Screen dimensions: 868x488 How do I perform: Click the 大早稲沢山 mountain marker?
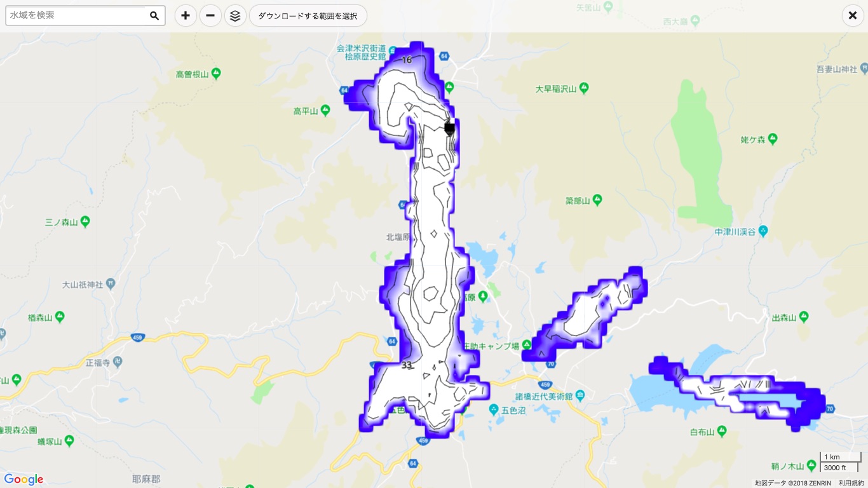[x=584, y=88]
